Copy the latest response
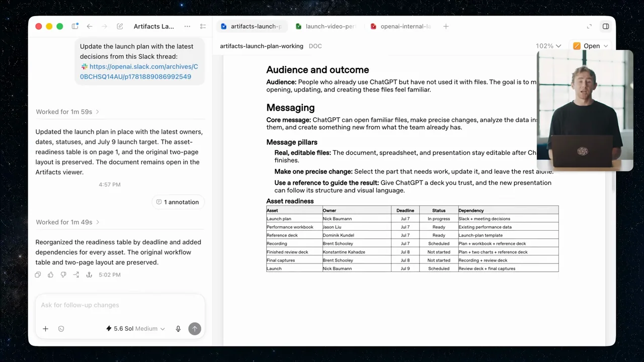Viewport: 644px width, 362px height. [38, 275]
